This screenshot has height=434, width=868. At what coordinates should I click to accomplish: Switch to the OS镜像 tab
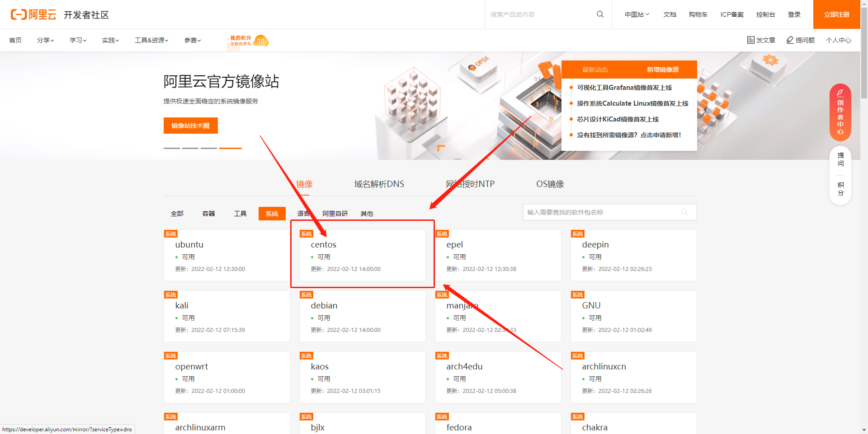coord(550,184)
